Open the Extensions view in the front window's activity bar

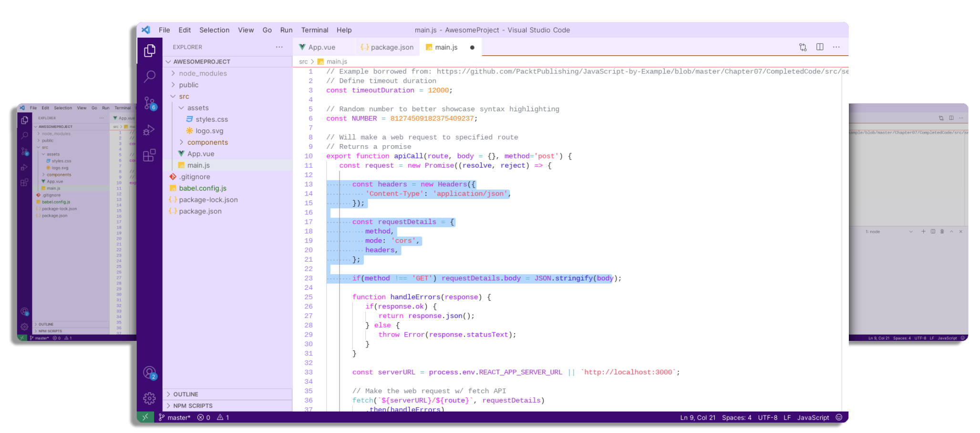pyautogui.click(x=149, y=155)
